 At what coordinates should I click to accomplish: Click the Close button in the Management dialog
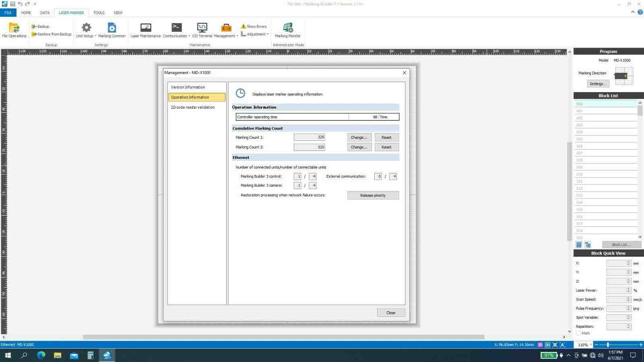(x=391, y=313)
